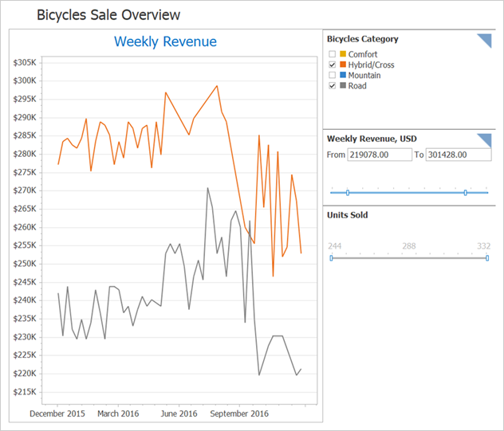Select the right handle of Weekly Revenue slider
504x431 pixels.
click(465, 192)
